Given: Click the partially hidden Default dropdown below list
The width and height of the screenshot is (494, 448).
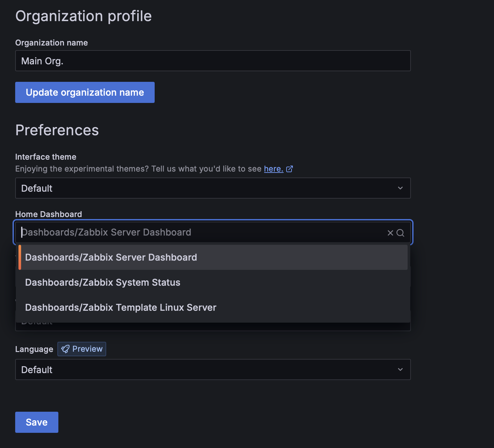Looking at the screenshot, I should 213,326.
